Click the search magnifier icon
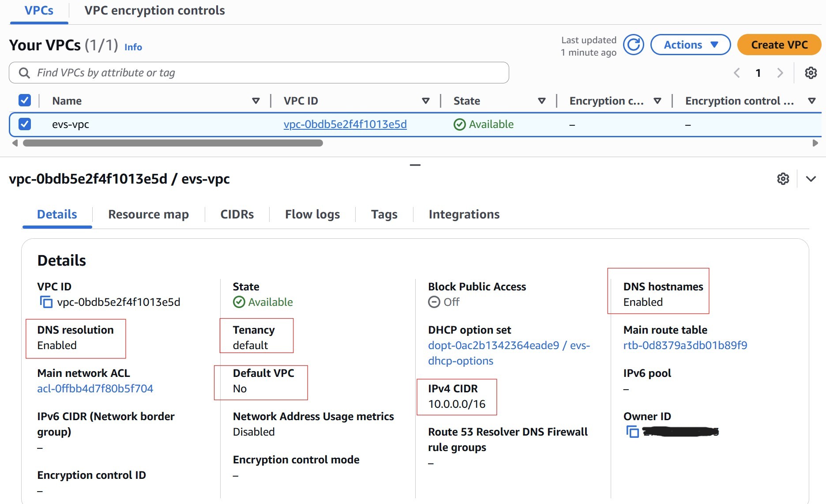Screen dimensions: 826x504 [x=23, y=72]
